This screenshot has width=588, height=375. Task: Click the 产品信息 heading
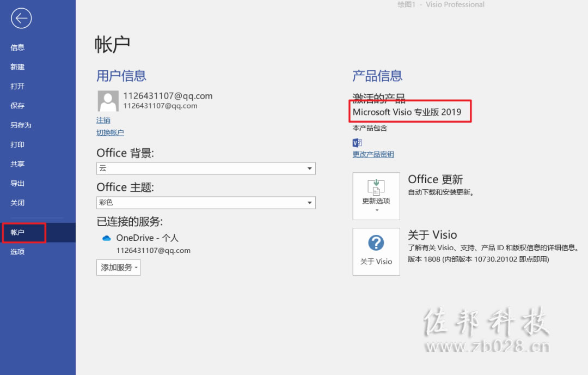click(377, 76)
